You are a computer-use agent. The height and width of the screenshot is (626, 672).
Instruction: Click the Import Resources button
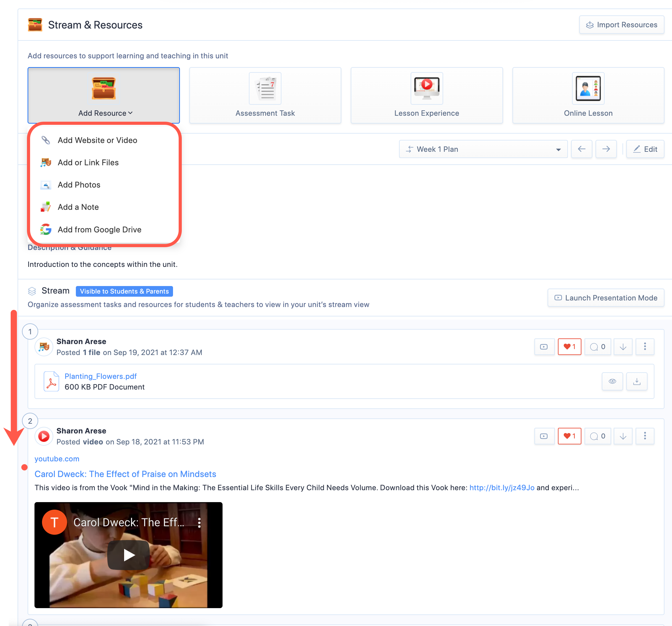[x=621, y=24]
